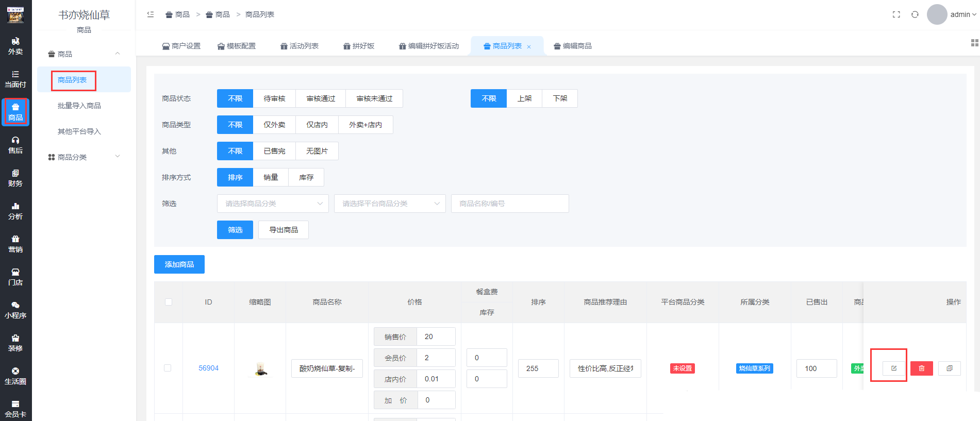Screen dimensions: 980x421
Task: Select 待审核 product status
Action: pos(274,98)
